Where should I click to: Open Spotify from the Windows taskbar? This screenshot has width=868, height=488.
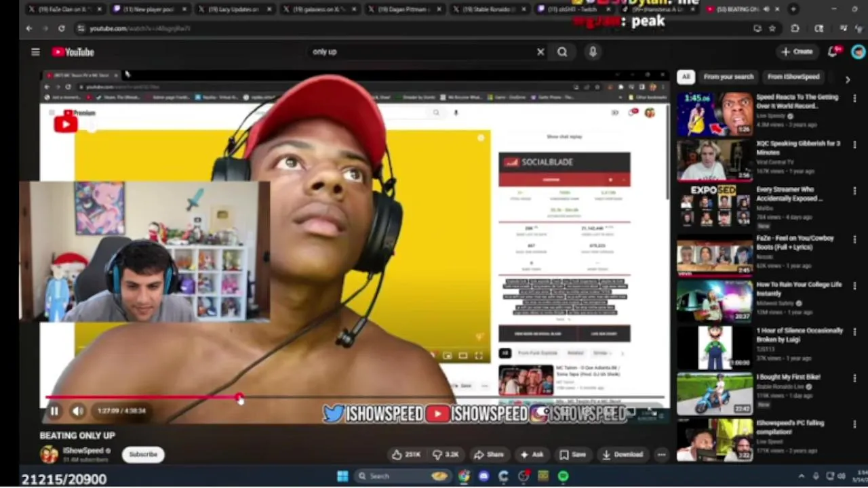pyautogui.click(x=563, y=476)
